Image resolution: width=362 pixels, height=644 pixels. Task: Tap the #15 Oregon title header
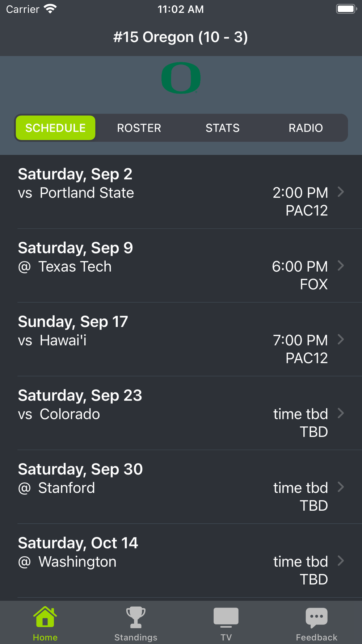[181, 37]
